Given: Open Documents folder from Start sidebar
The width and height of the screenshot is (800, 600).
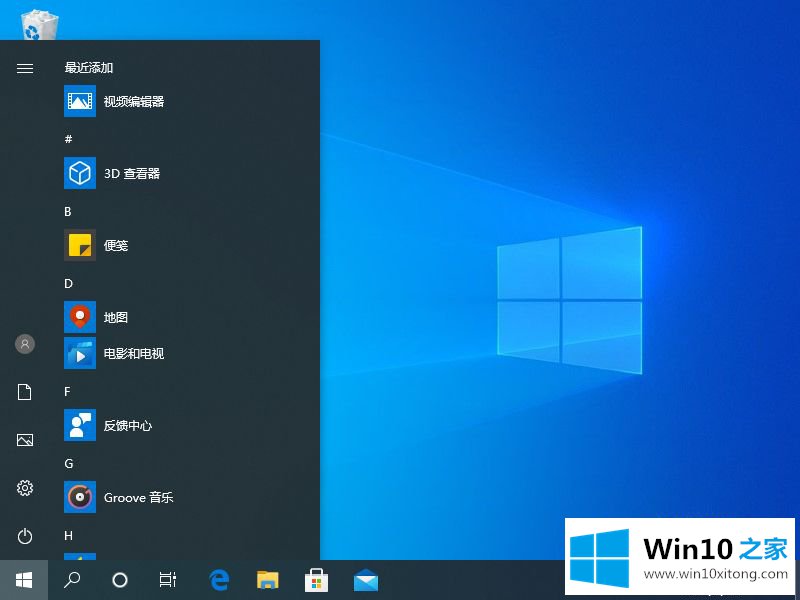Looking at the screenshot, I should 25,392.
